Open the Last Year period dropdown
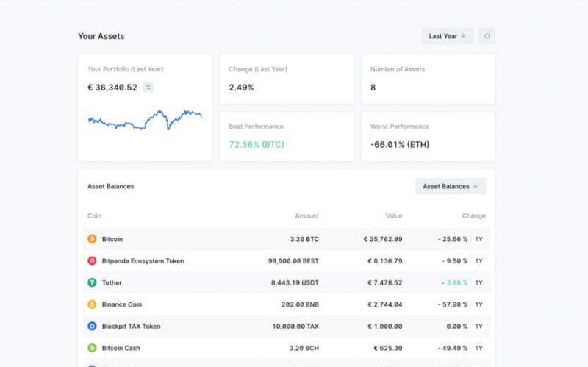588x367 pixels. click(447, 36)
